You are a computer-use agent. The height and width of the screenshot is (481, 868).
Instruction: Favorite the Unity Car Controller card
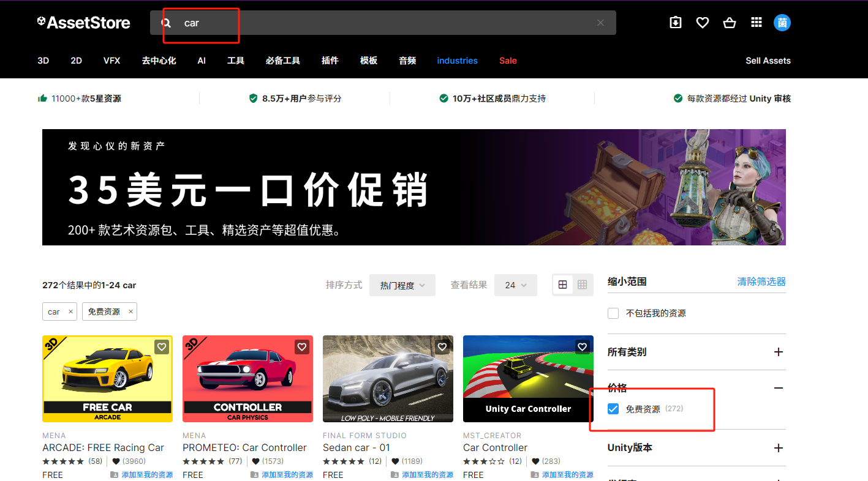pyautogui.click(x=583, y=347)
